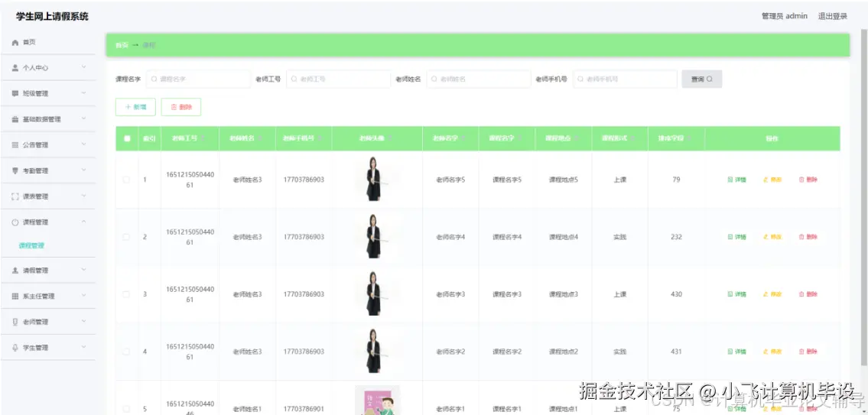Click the 新增 add button
This screenshot has height=415, width=868.
point(135,107)
